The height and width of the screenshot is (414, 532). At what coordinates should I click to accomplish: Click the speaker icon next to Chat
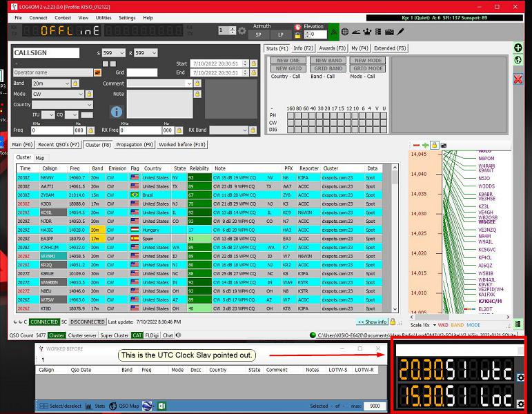pos(179,335)
